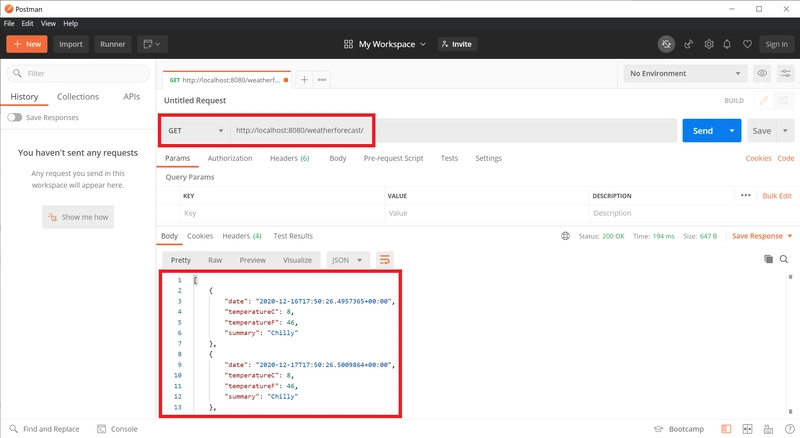
Task: Open the Authorization tab
Action: 230,158
